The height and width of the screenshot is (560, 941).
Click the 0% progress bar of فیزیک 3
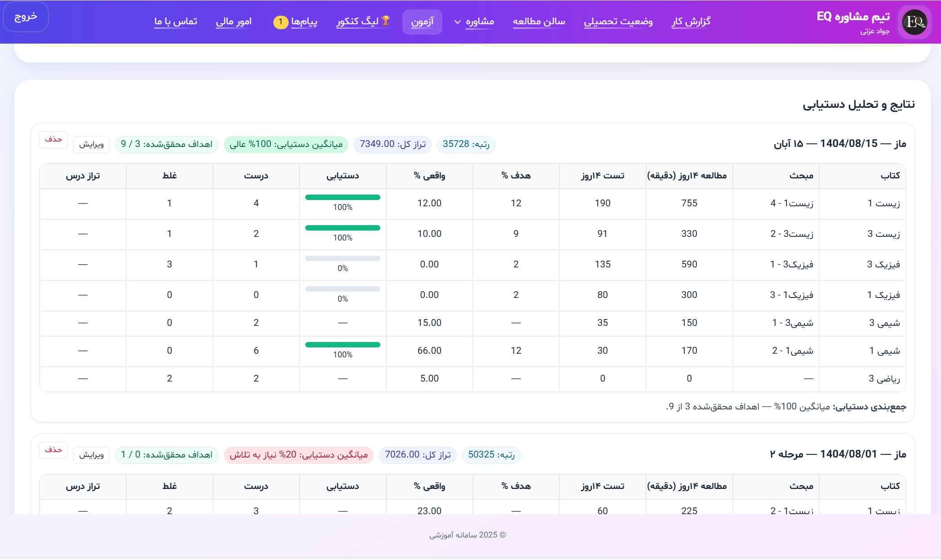click(x=343, y=258)
